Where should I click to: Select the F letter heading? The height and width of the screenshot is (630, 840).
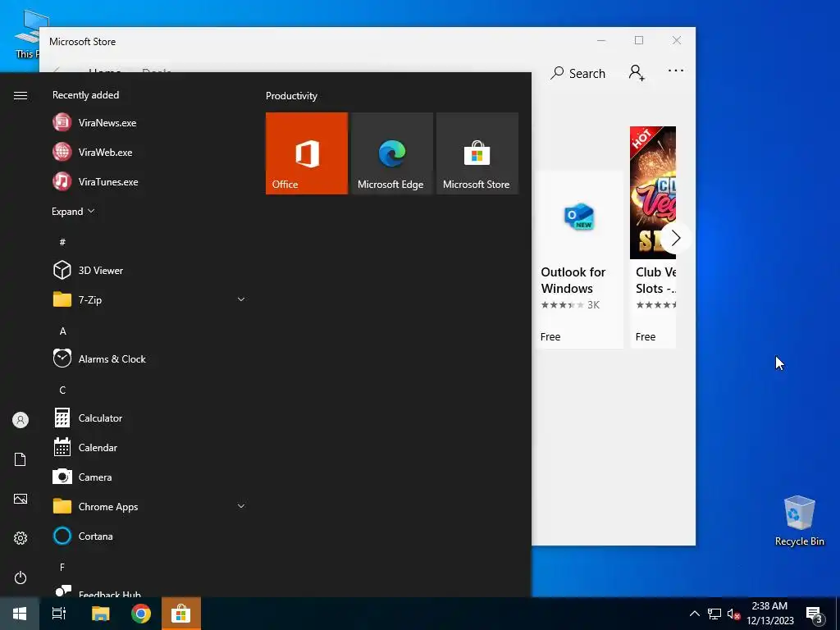pos(62,567)
